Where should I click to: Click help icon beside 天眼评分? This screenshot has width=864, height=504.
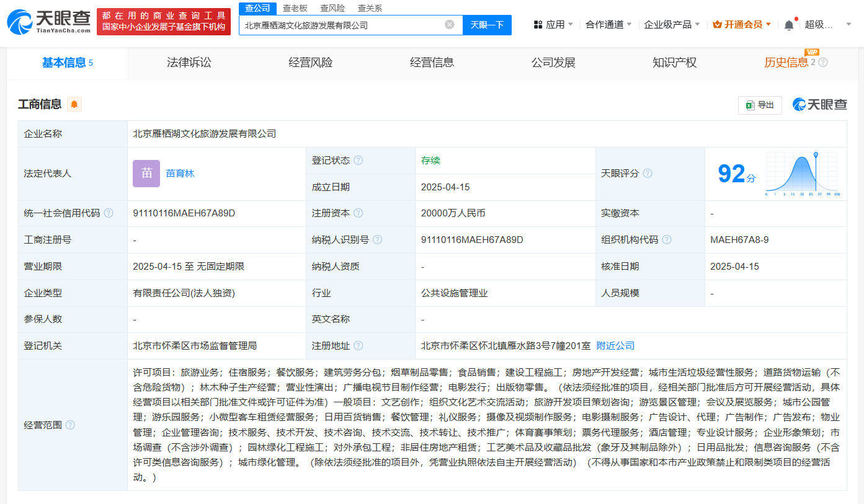tap(648, 174)
